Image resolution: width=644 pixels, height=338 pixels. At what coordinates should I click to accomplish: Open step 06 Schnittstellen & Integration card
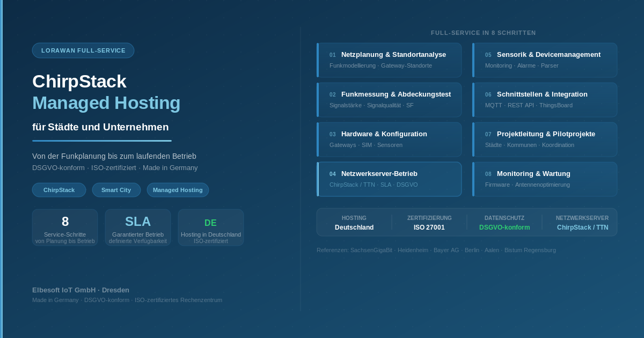[x=545, y=100]
